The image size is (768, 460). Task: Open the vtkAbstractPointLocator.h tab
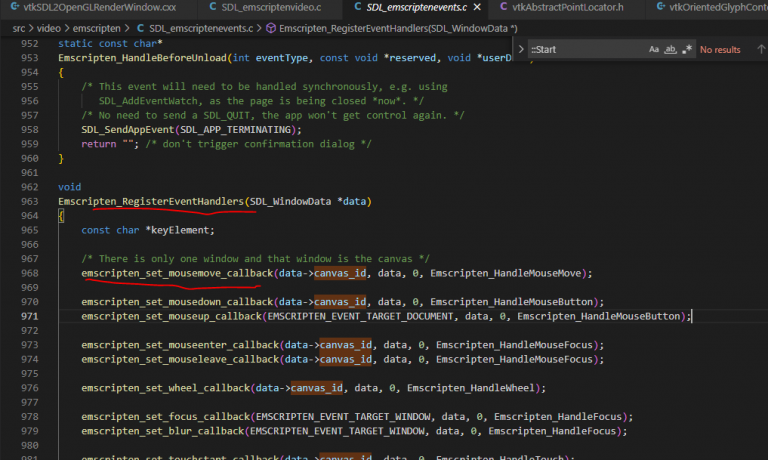click(x=568, y=7)
